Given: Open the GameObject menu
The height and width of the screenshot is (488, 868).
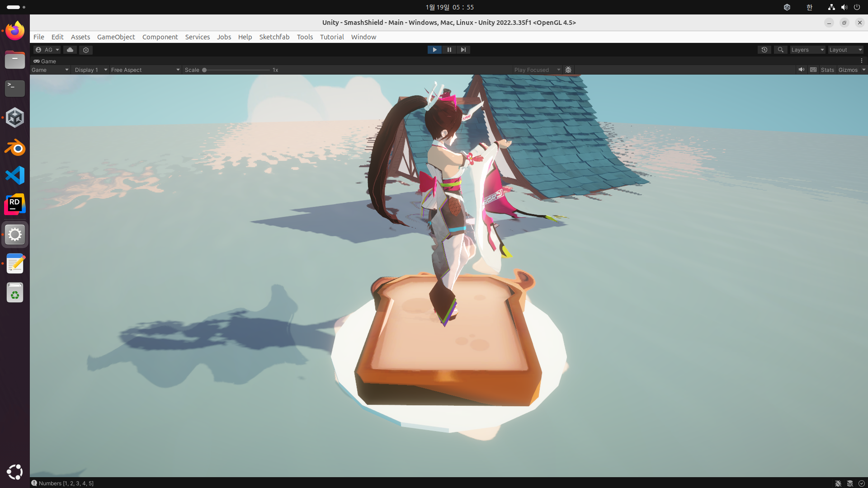Looking at the screenshot, I should tap(116, 37).
